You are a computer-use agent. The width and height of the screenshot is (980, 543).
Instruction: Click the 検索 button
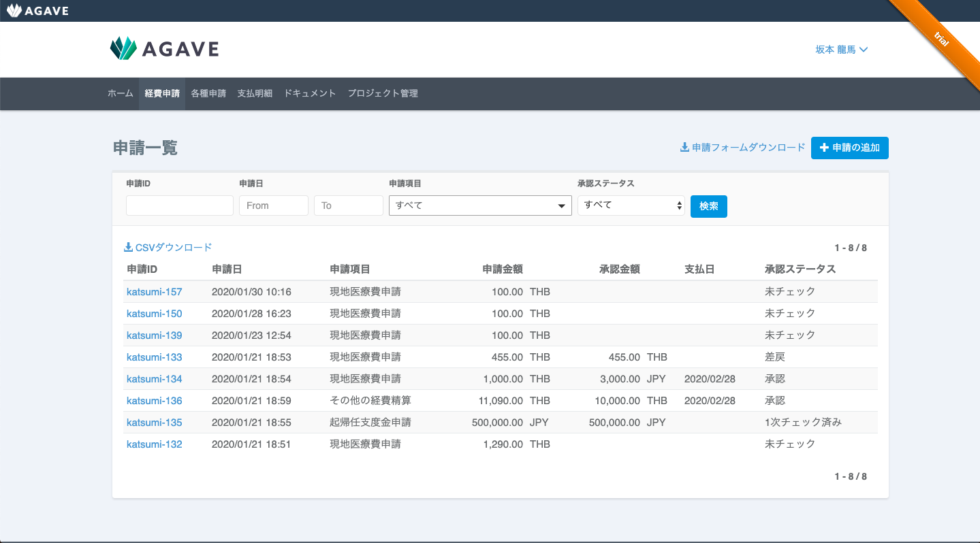tap(709, 206)
